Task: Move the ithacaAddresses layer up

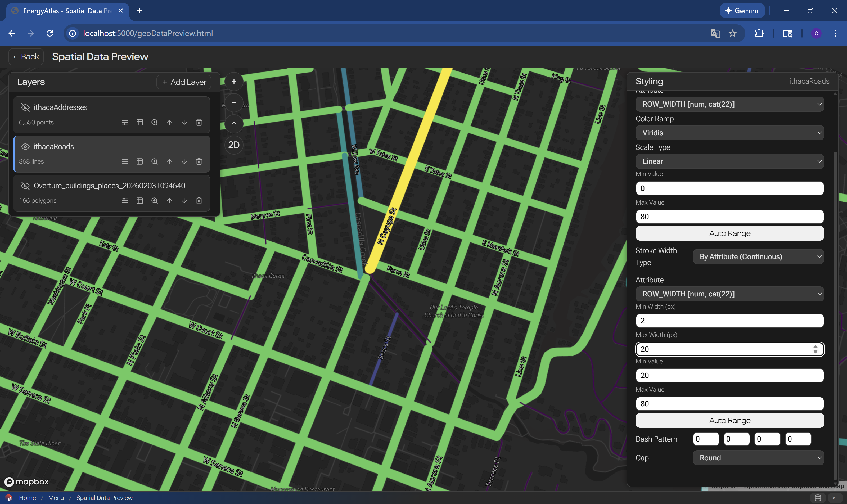Action: (169, 122)
